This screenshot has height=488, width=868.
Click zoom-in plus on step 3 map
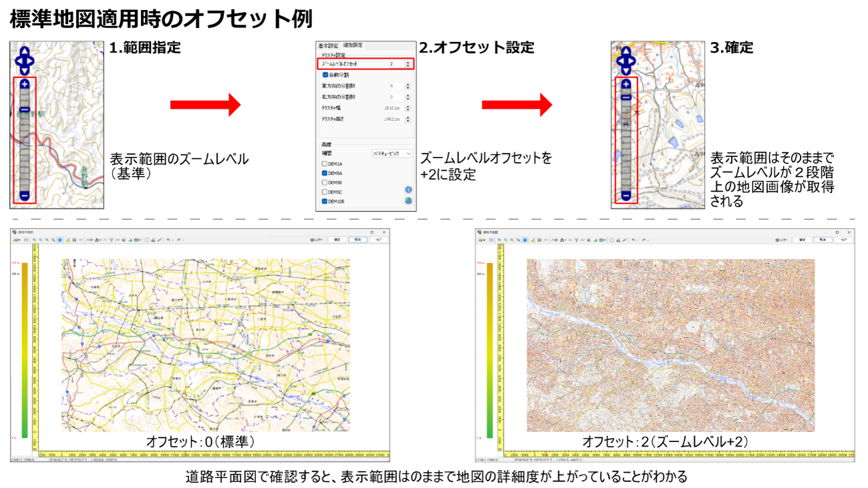pyautogui.click(x=625, y=84)
